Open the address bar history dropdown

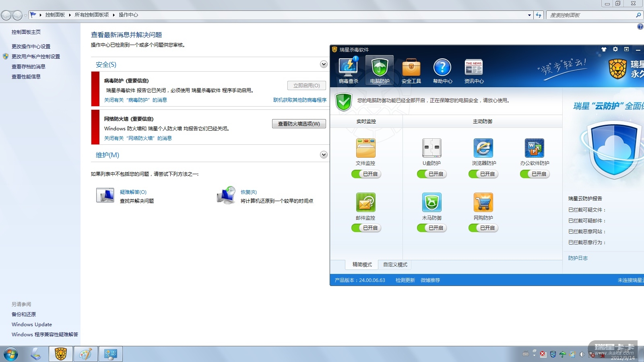(x=529, y=15)
